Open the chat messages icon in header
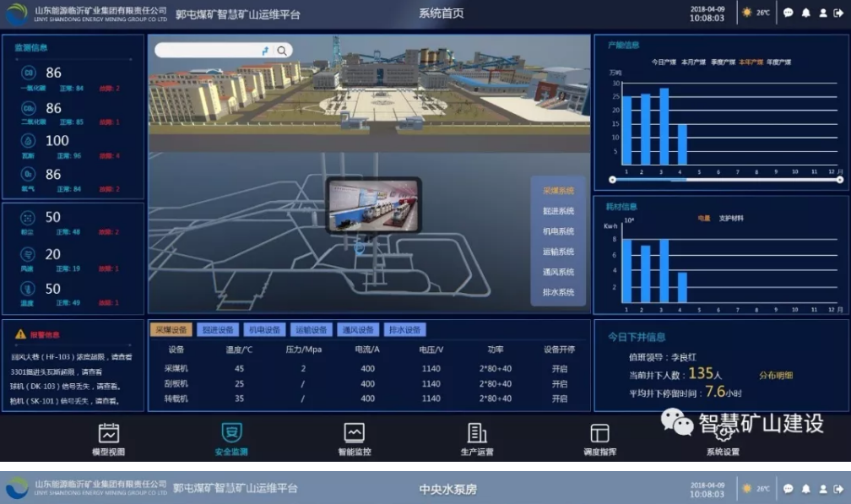The height and width of the screenshot is (504, 851). (x=788, y=14)
